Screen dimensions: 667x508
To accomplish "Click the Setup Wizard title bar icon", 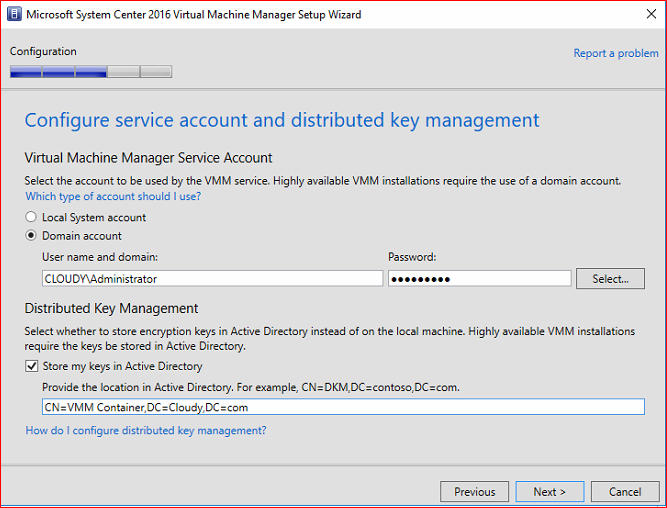I will point(14,14).
